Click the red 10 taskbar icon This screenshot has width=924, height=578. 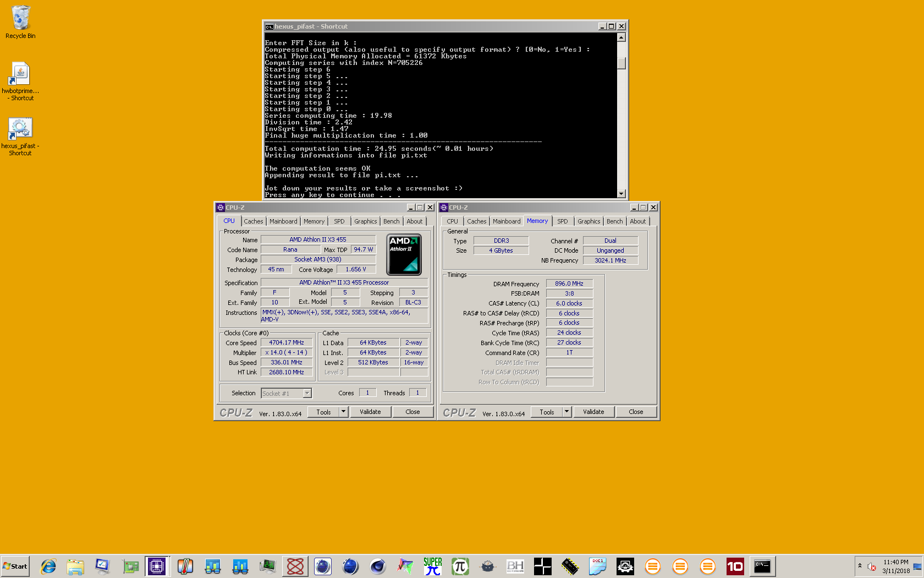coord(735,566)
